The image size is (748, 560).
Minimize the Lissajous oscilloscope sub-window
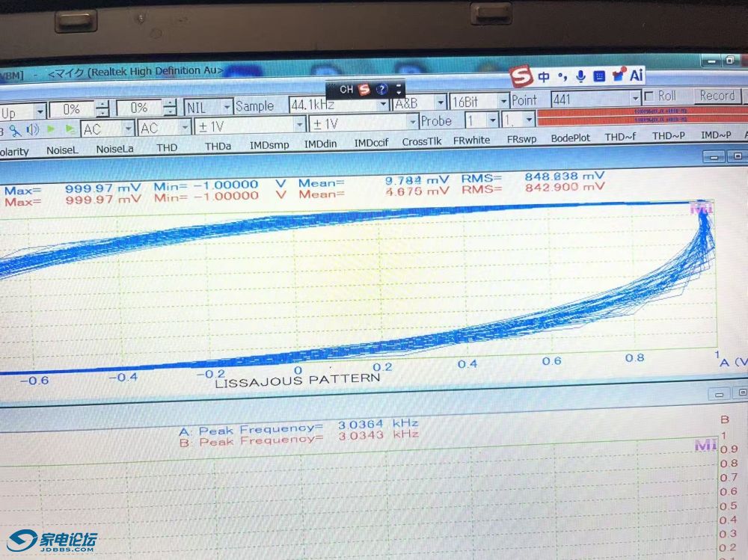pyautogui.click(x=714, y=157)
